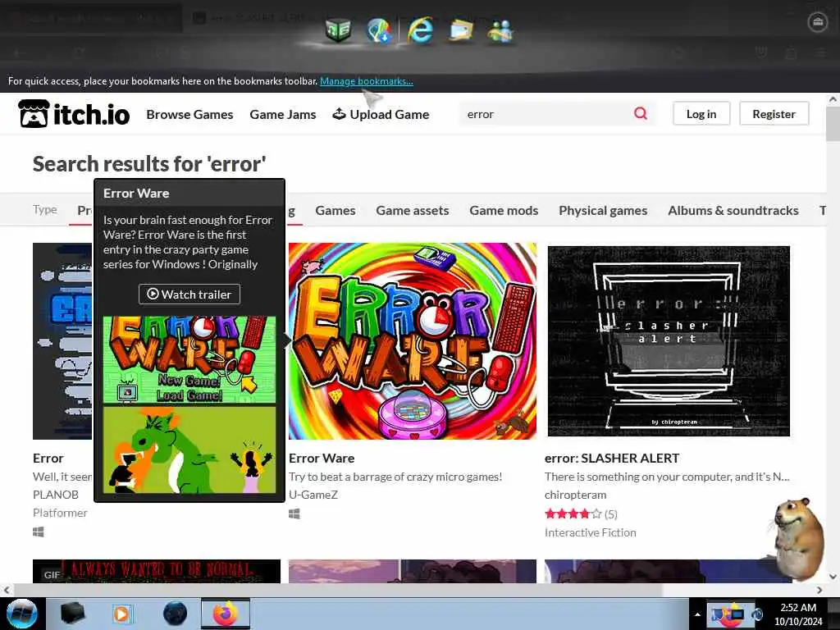Click the vertical scrollbar thumb
This screenshot has height=630, width=840.
(833, 123)
